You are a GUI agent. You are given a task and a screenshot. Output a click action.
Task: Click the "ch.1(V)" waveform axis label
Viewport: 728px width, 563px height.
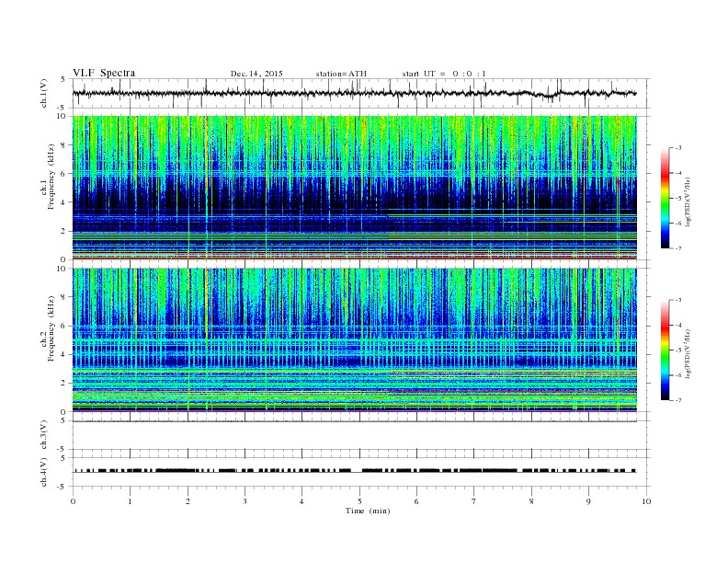43,93
